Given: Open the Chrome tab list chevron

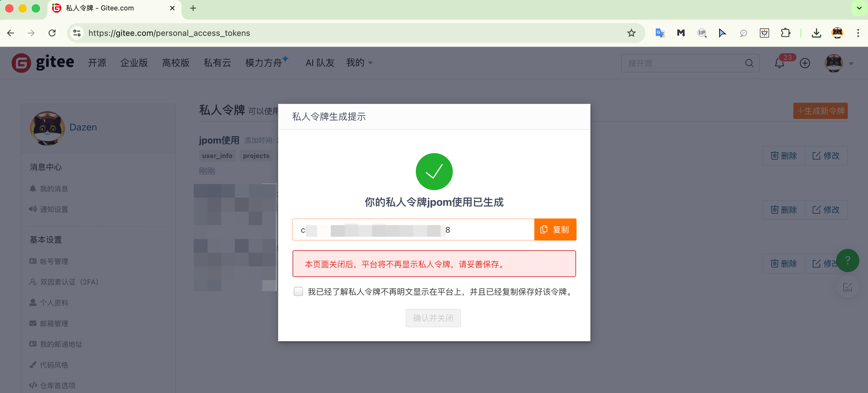Looking at the screenshot, I should (859, 8).
